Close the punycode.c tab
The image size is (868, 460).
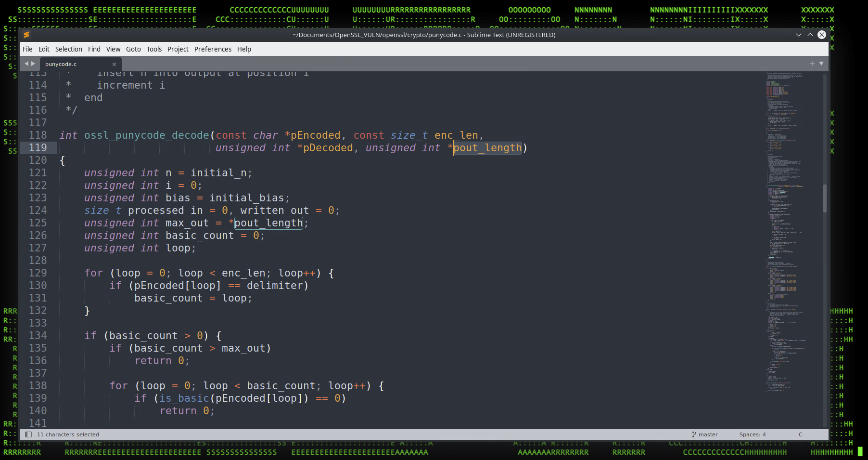pos(114,64)
